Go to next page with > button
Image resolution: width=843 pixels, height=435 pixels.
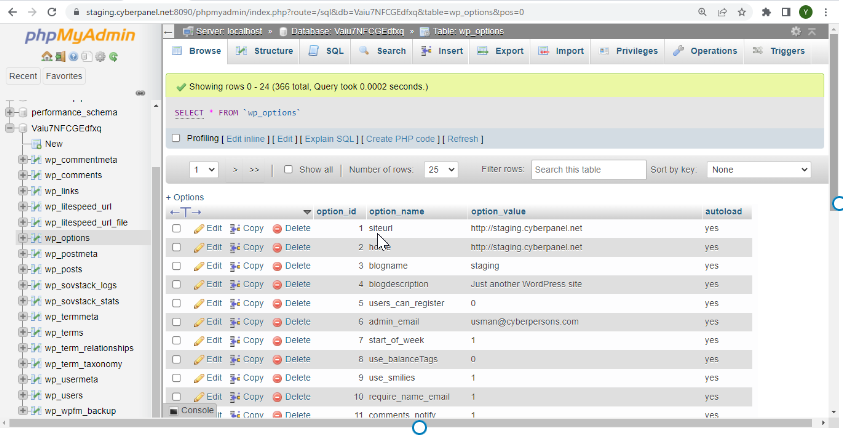235,169
